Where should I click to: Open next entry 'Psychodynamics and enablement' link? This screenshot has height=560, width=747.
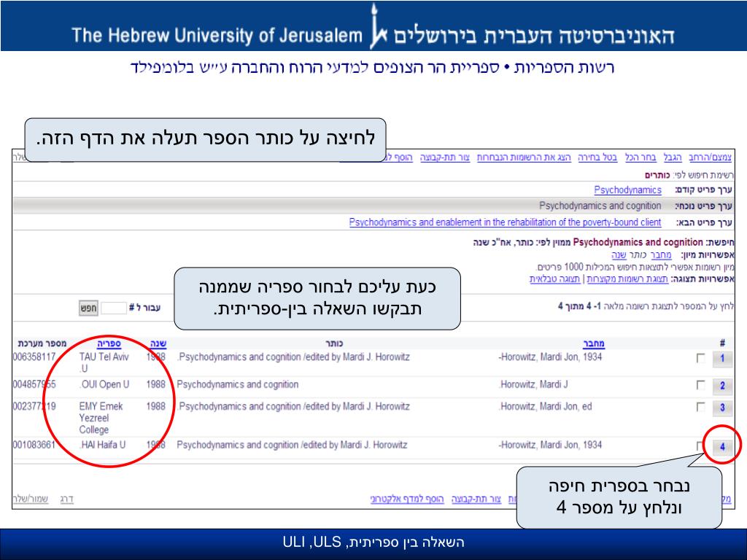click(x=505, y=222)
